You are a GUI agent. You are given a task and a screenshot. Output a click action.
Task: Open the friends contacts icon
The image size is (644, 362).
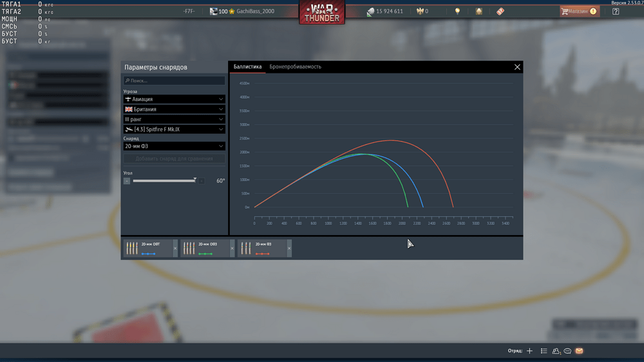click(x=556, y=351)
